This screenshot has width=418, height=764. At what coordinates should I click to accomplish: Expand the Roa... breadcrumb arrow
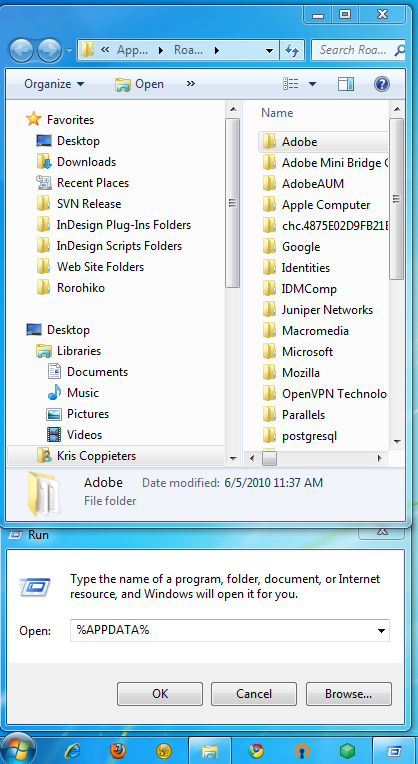(216, 50)
